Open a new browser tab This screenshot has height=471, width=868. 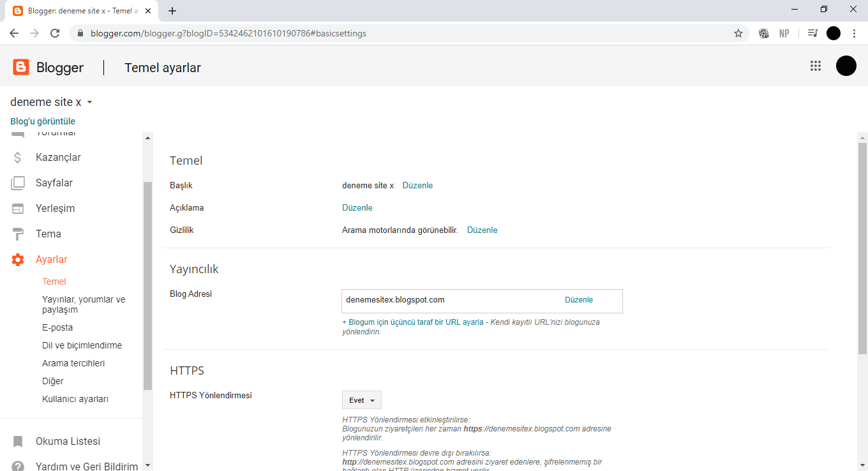[x=172, y=11]
